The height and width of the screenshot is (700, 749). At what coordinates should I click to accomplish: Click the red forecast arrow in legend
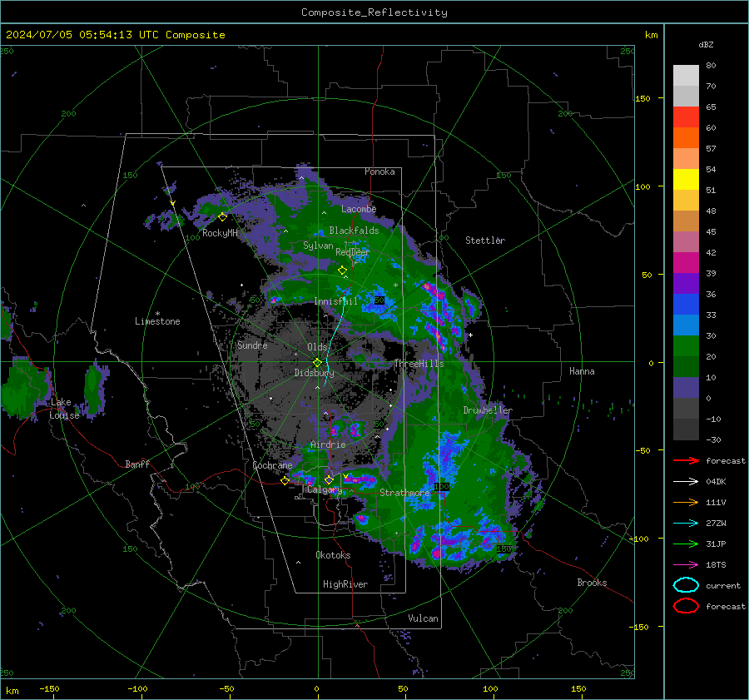click(x=686, y=460)
